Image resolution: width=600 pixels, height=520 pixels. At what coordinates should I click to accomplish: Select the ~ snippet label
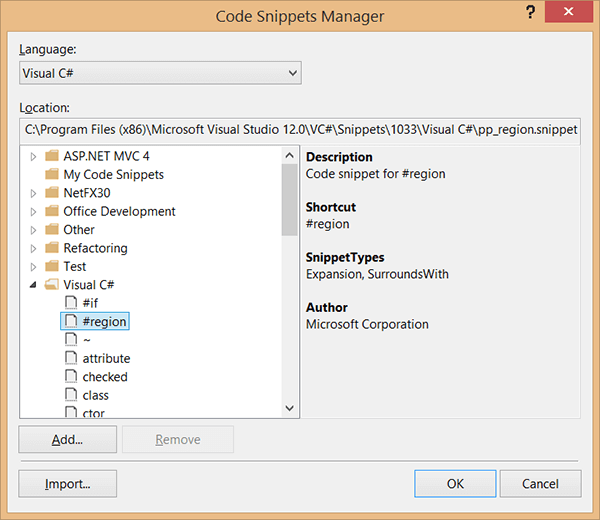87,340
